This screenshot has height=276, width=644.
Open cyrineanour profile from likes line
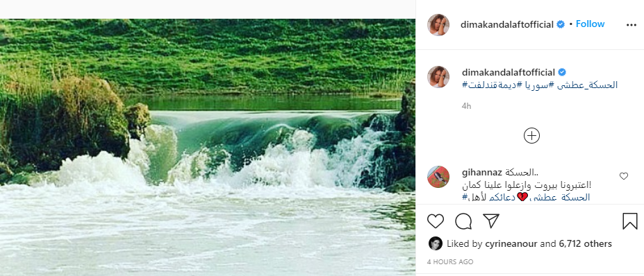point(511,243)
